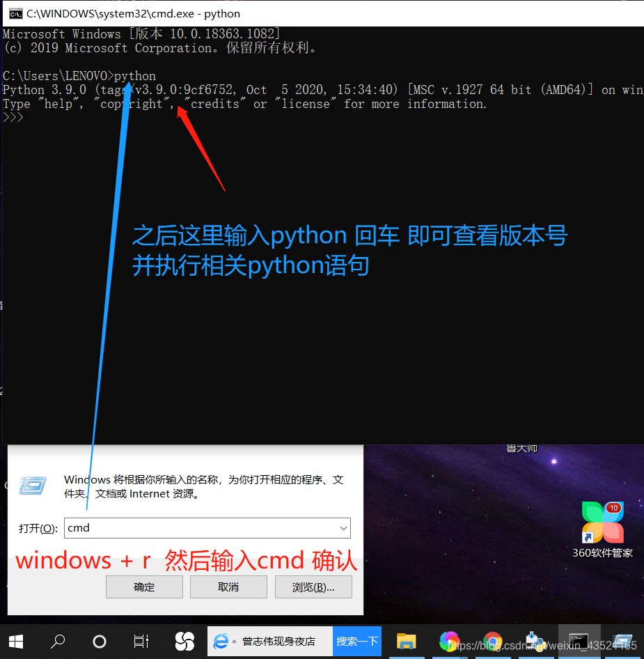The height and width of the screenshot is (659, 644).
Task: Click the taskbar search text 曾志伟现身夜店
Action: click(279, 642)
